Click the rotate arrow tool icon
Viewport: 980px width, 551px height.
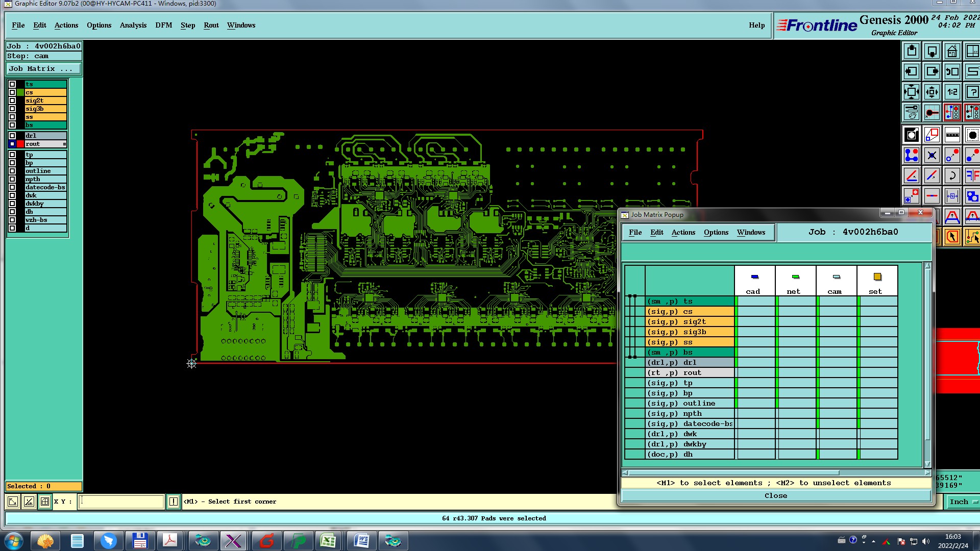point(952,176)
